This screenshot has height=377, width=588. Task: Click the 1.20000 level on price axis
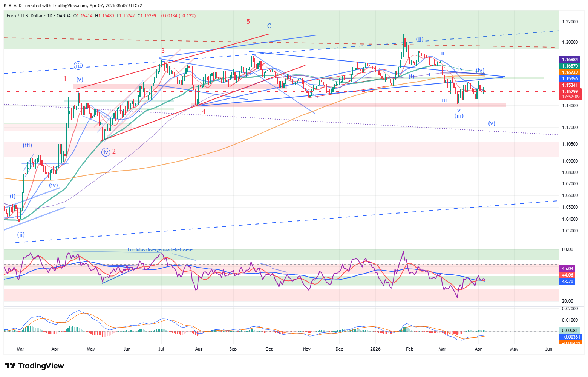(x=570, y=42)
